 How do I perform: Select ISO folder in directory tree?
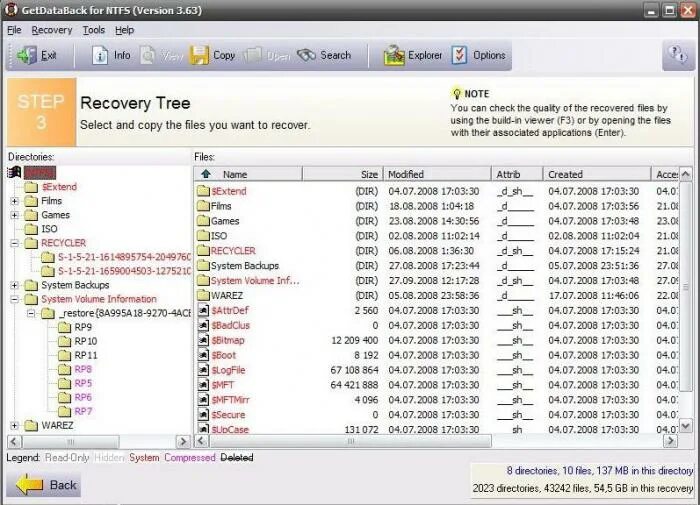[x=49, y=229]
